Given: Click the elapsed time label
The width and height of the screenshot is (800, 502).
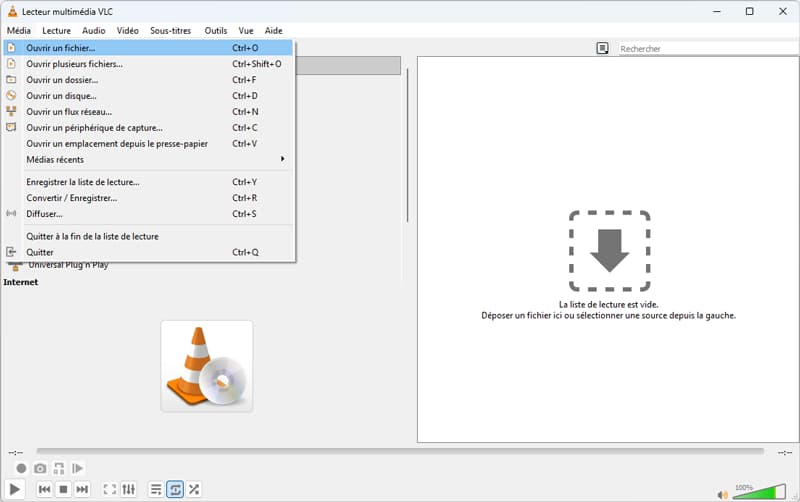Looking at the screenshot, I should (15, 452).
